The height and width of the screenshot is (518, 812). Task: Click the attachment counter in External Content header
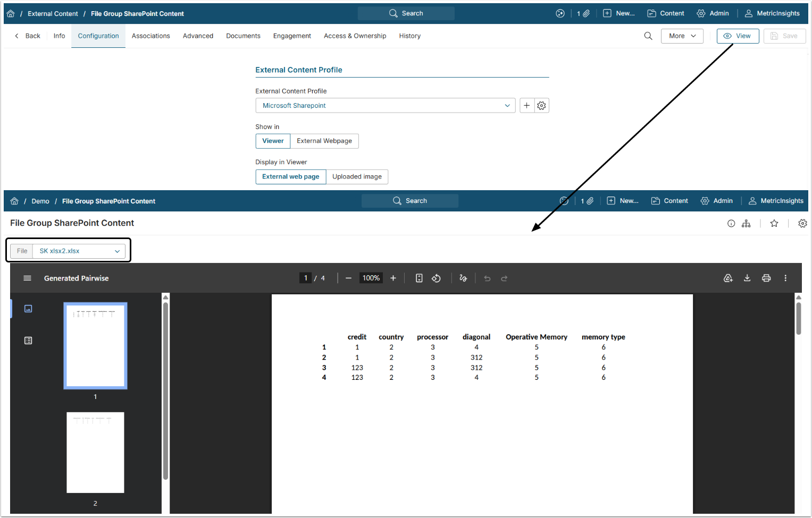583,14
